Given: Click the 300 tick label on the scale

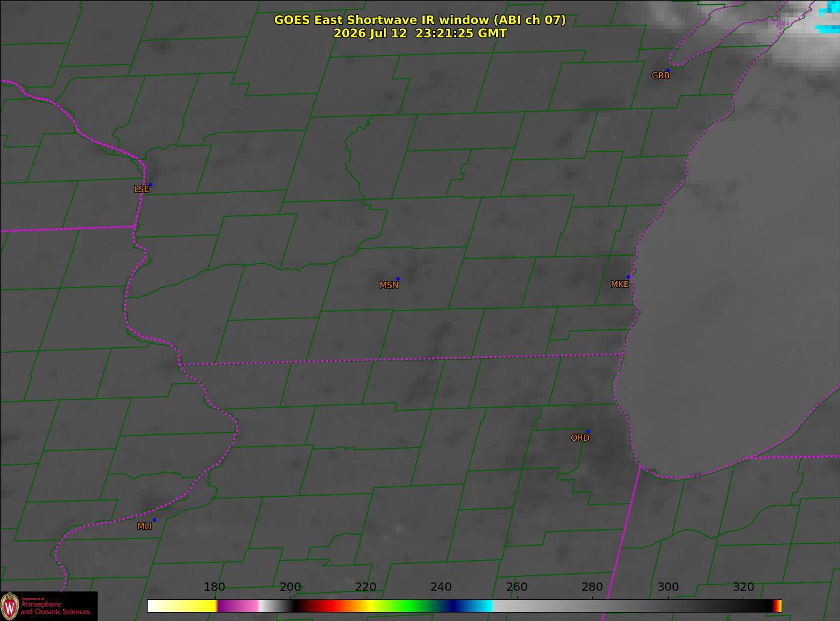Looking at the screenshot, I should tap(668, 587).
